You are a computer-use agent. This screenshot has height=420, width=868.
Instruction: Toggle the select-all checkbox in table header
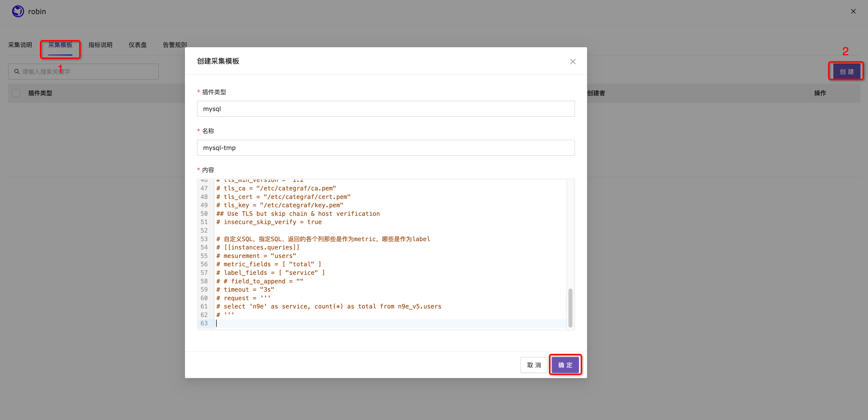[x=16, y=93]
